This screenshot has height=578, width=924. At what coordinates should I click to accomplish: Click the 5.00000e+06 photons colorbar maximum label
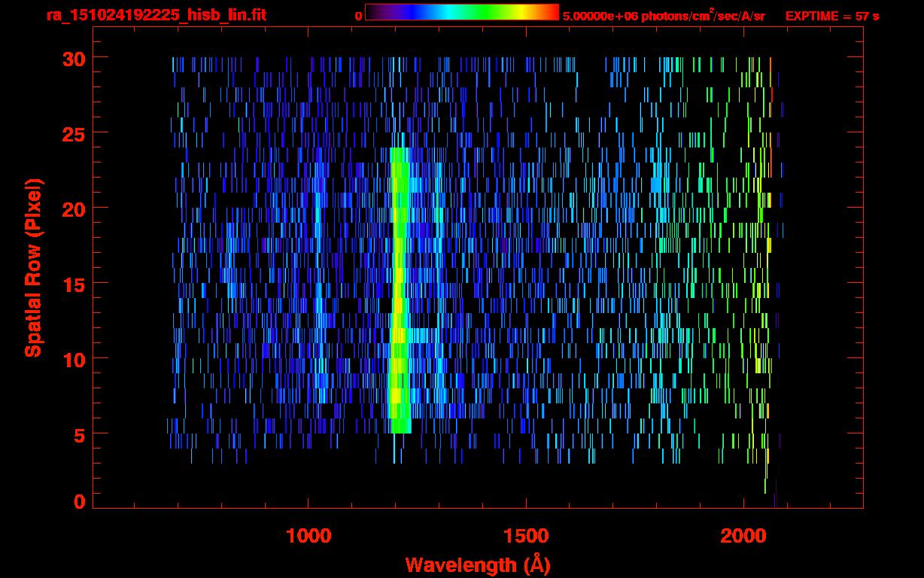(664, 16)
